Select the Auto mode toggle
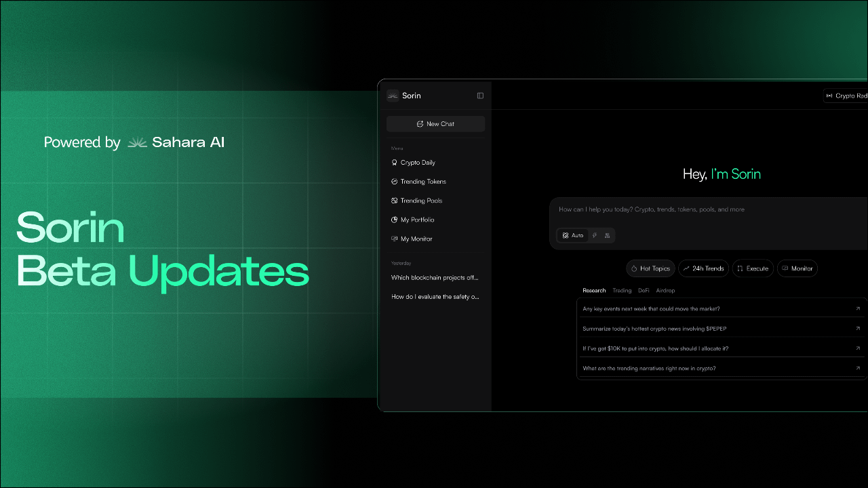The width and height of the screenshot is (868, 488). 573,235
